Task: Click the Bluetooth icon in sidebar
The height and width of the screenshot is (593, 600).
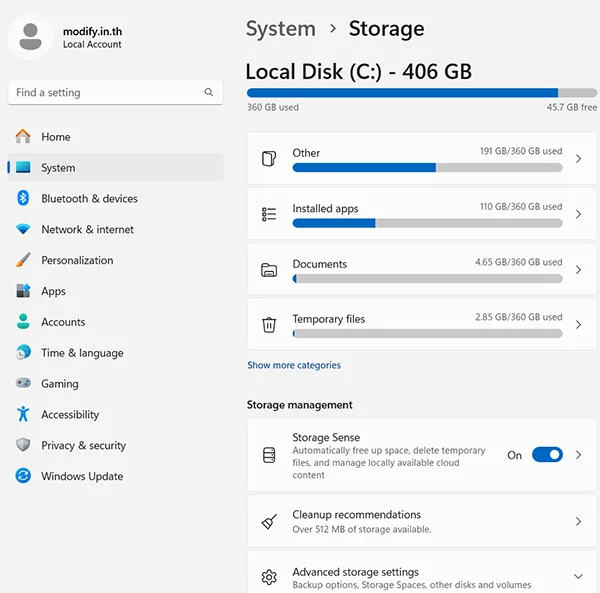Action: coord(23,198)
